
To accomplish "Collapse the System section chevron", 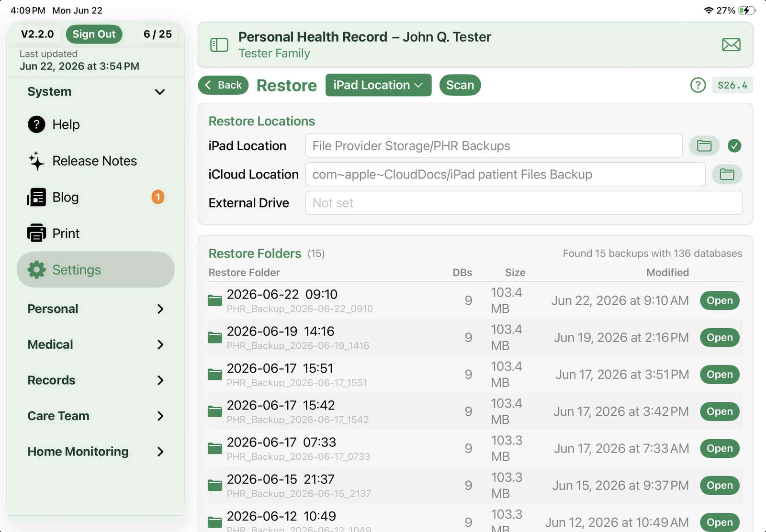I will pyautogui.click(x=160, y=92).
